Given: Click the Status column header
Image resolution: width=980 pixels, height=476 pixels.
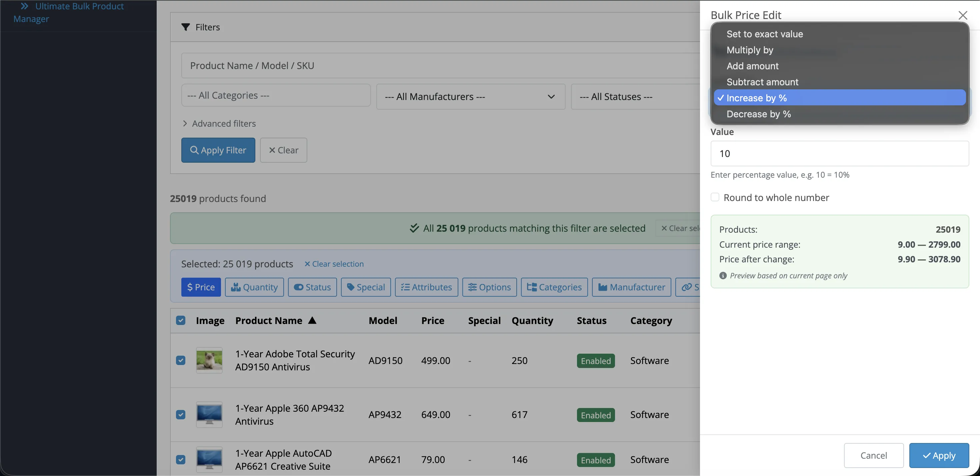Looking at the screenshot, I should [x=592, y=320].
